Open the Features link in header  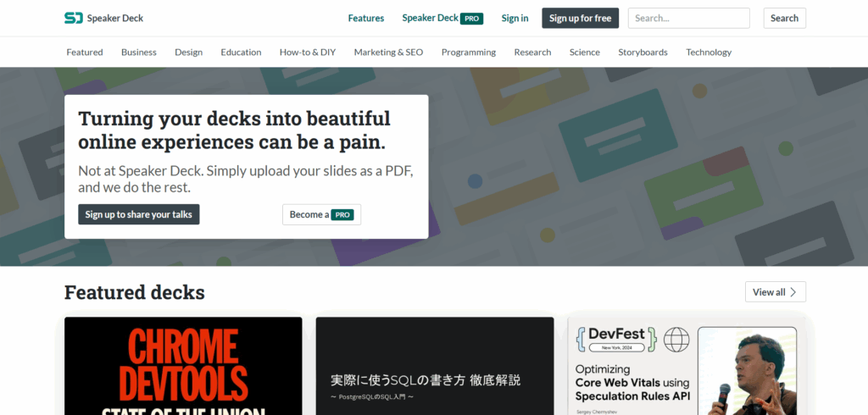pos(365,18)
